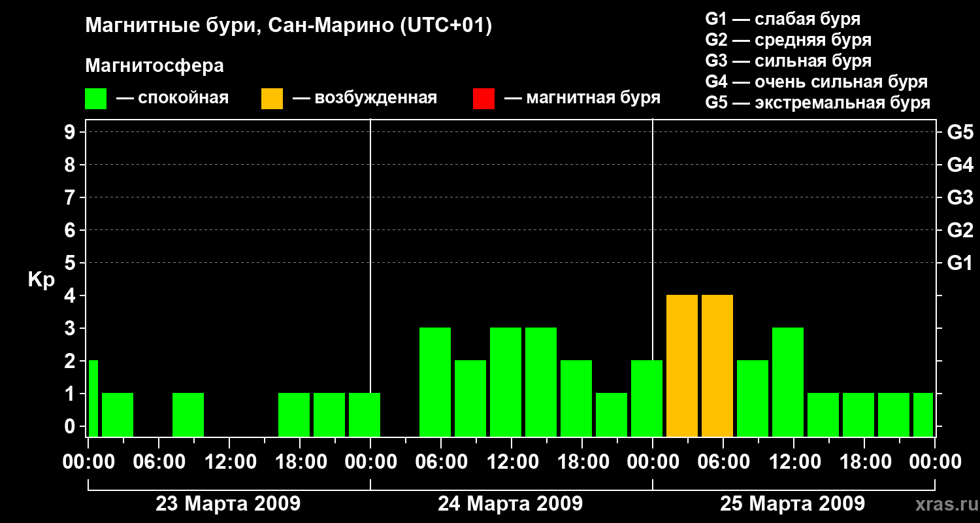Viewport: 980px width, 523px height.
Task: Click the 'G1' right axis label
Action: tap(960, 263)
